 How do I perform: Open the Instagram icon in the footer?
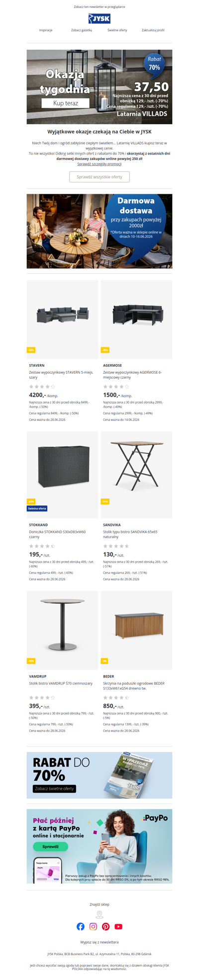[x=93, y=926]
